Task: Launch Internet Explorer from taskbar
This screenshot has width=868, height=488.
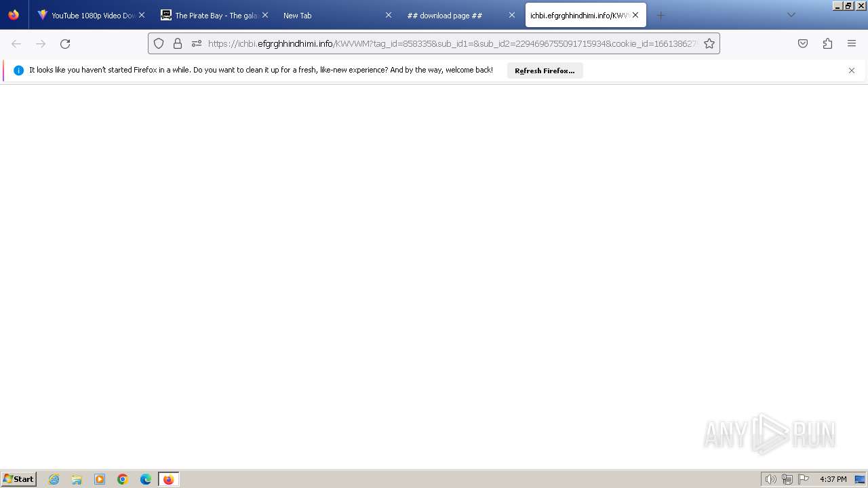Action: pyautogui.click(x=54, y=479)
